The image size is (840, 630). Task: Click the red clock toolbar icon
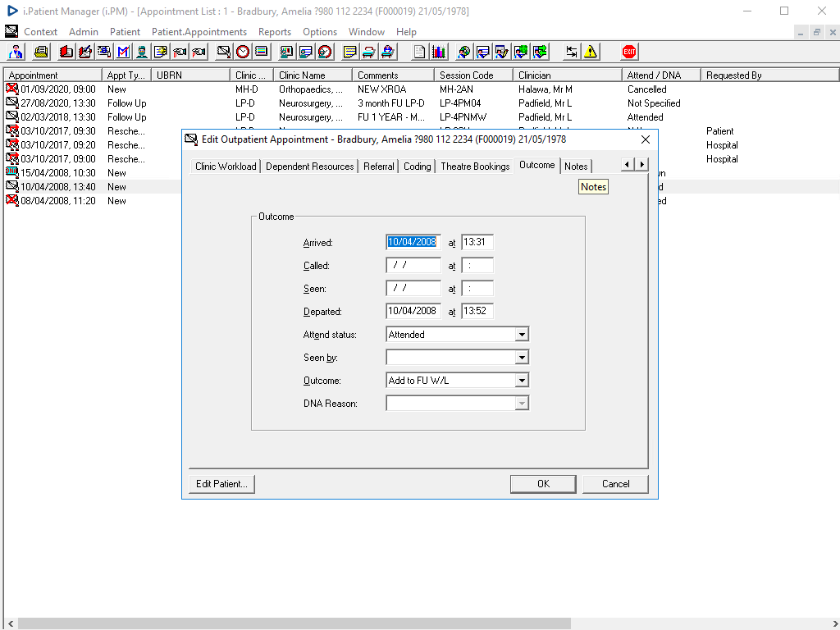click(x=243, y=52)
